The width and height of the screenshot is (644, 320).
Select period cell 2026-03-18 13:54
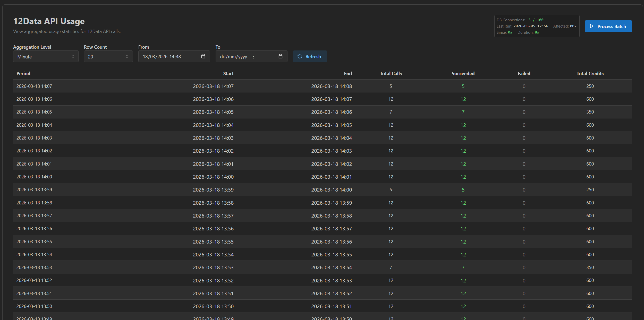point(34,255)
